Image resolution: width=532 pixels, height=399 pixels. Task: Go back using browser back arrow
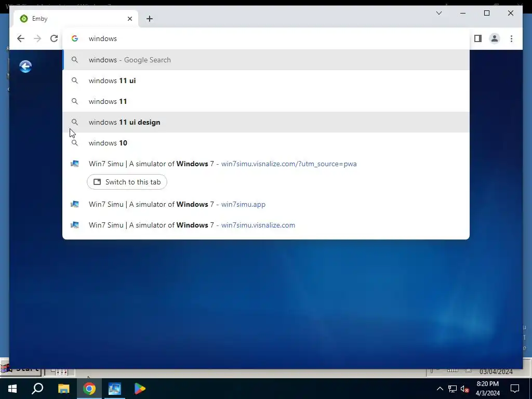21,38
